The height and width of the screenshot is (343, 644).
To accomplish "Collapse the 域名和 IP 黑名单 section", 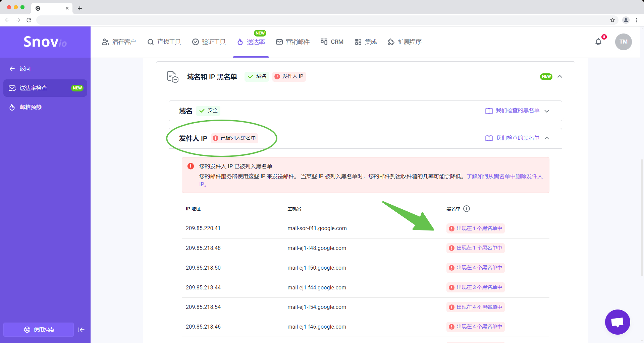I will (560, 76).
